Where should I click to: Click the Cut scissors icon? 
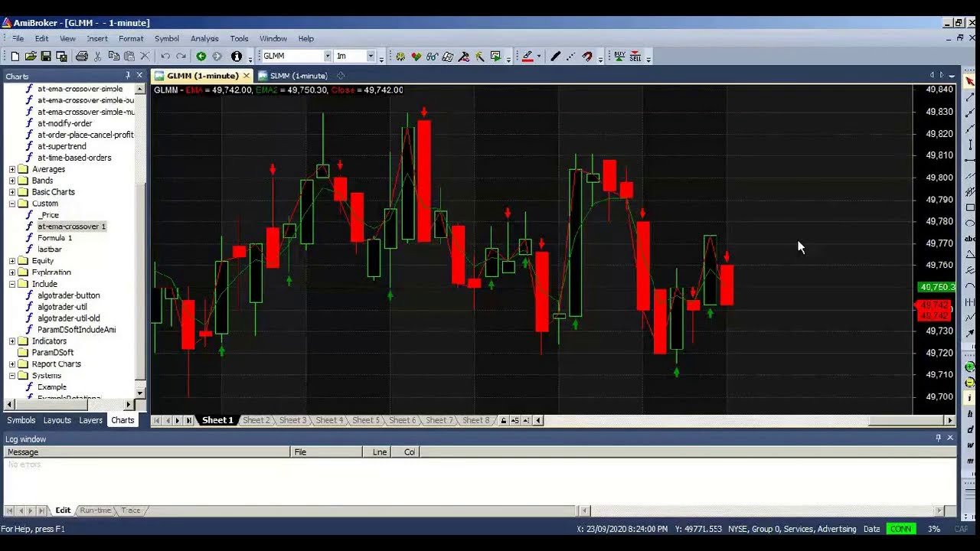tap(98, 57)
